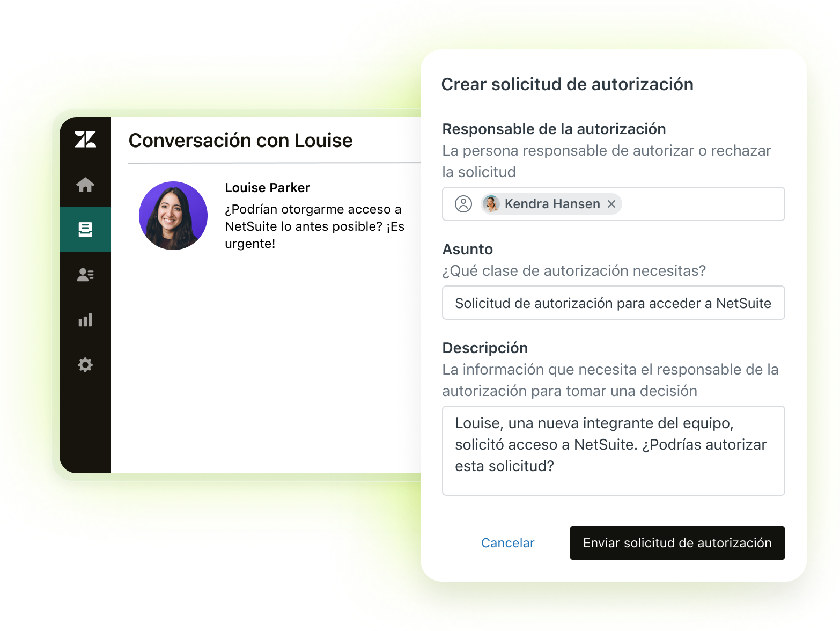Remove the Kendra Hansen tag with the X
840x631 pixels.
(611, 204)
